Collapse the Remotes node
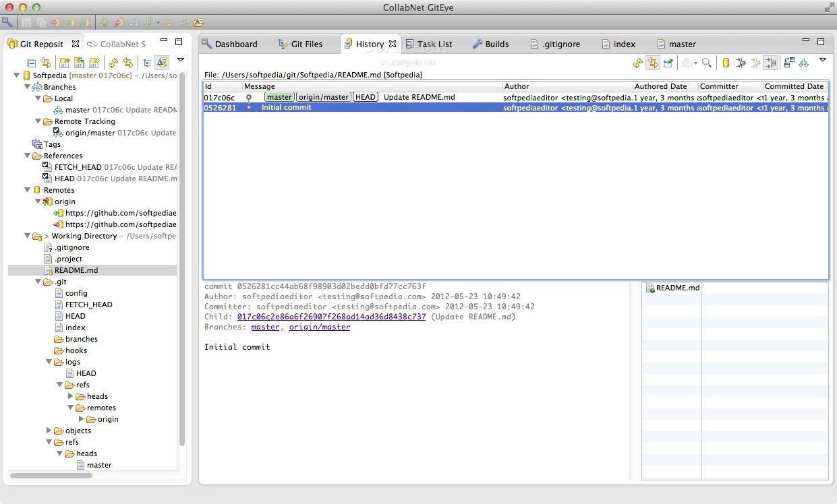Image resolution: width=837 pixels, height=504 pixels. (x=28, y=190)
